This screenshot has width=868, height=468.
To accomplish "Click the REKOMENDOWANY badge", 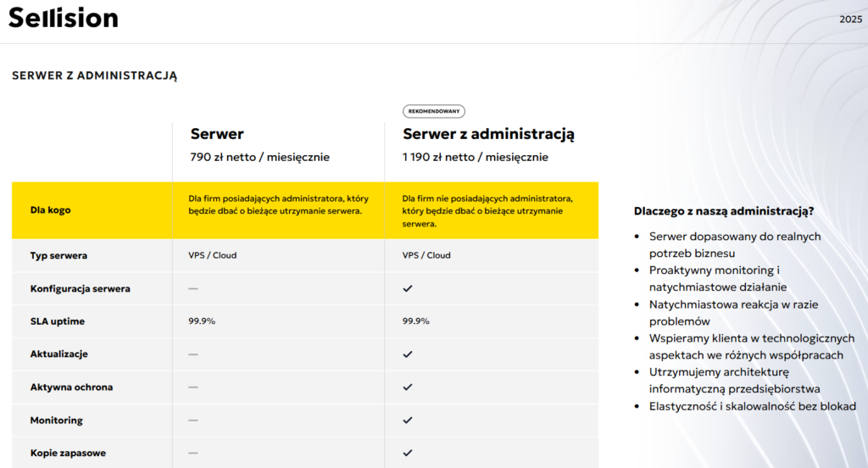I will (x=434, y=111).
